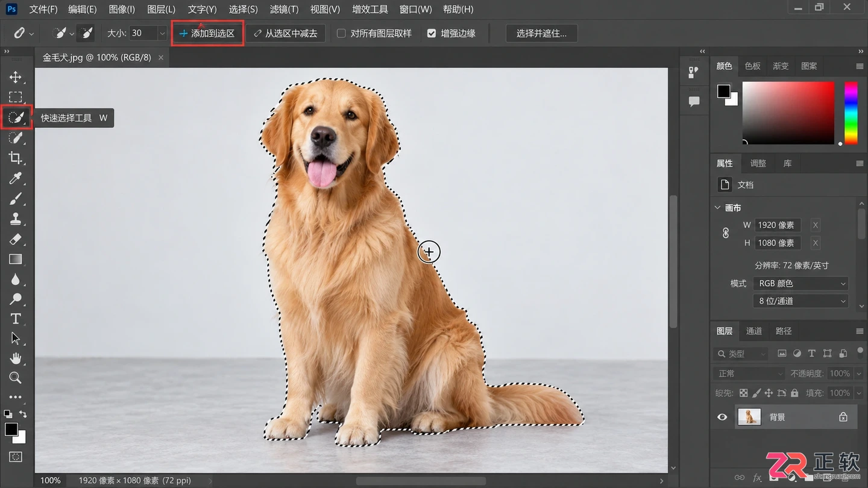Select the Hand tool
Screen dimensions: 868x488
tap(16, 358)
